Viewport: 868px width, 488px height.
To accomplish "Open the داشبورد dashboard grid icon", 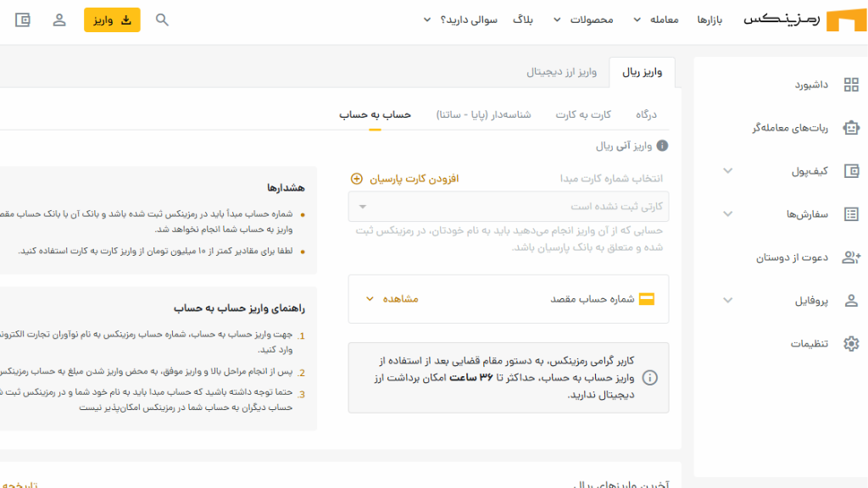I will coord(851,85).
